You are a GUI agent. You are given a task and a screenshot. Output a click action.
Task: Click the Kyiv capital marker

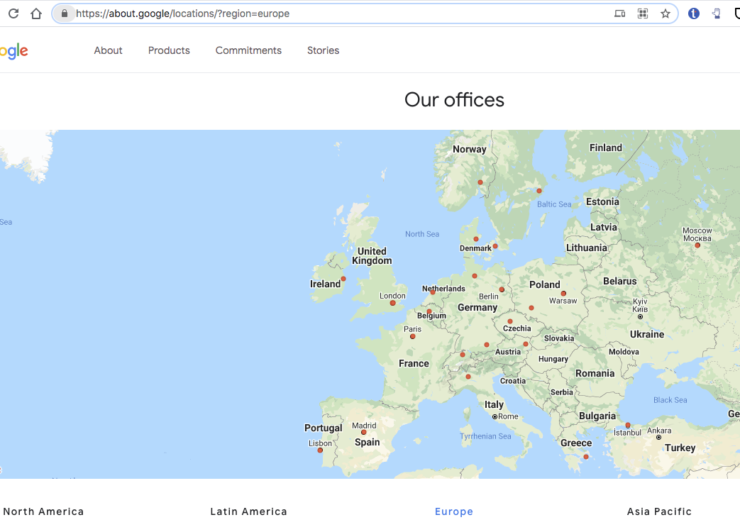tap(640, 317)
